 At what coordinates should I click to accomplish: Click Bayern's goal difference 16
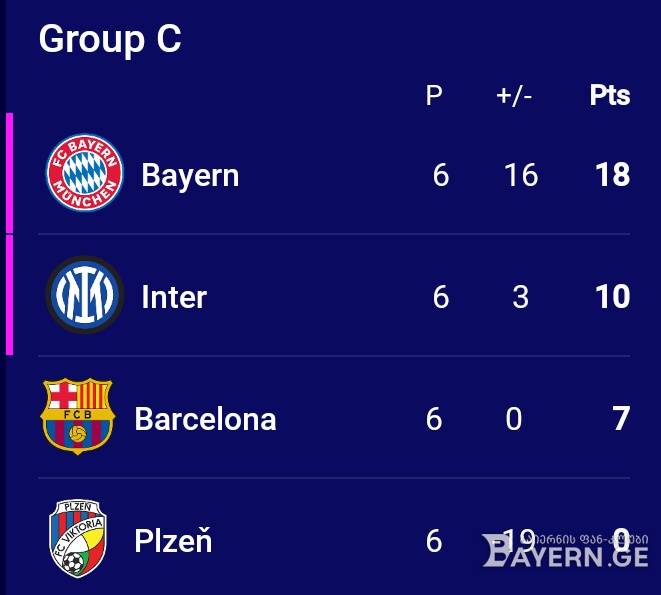click(521, 175)
